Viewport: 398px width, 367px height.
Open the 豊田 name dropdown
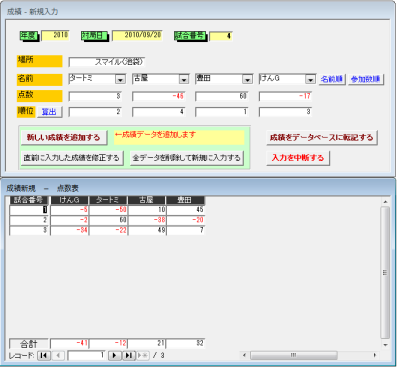(x=247, y=79)
